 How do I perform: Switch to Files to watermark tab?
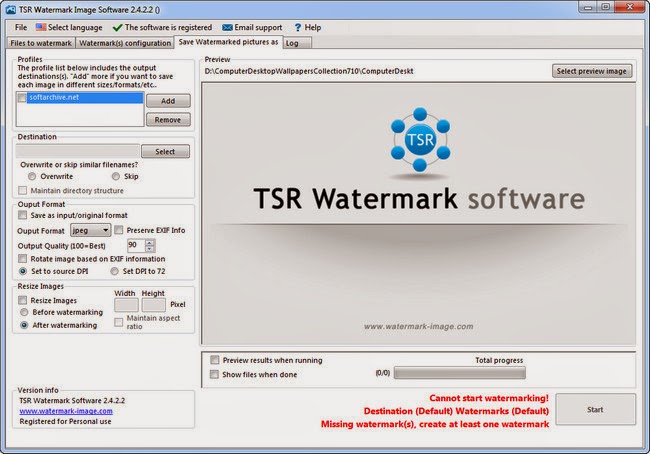(x=41, y=43)
